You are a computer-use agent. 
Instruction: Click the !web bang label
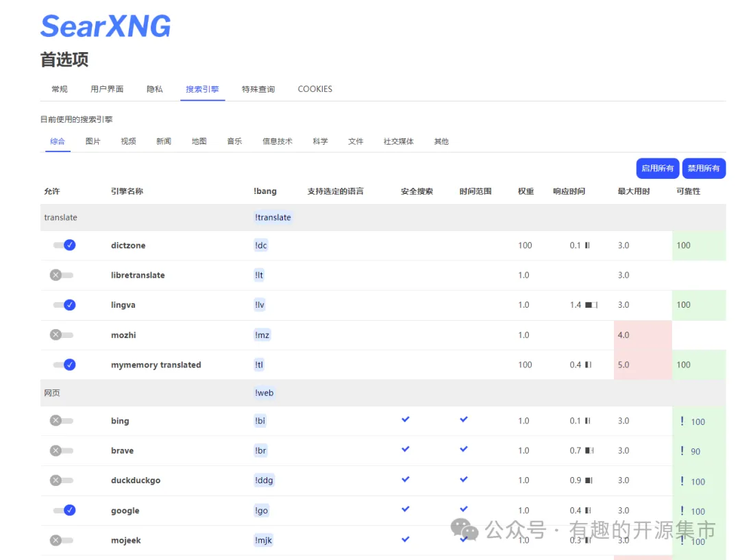[264, 393]
